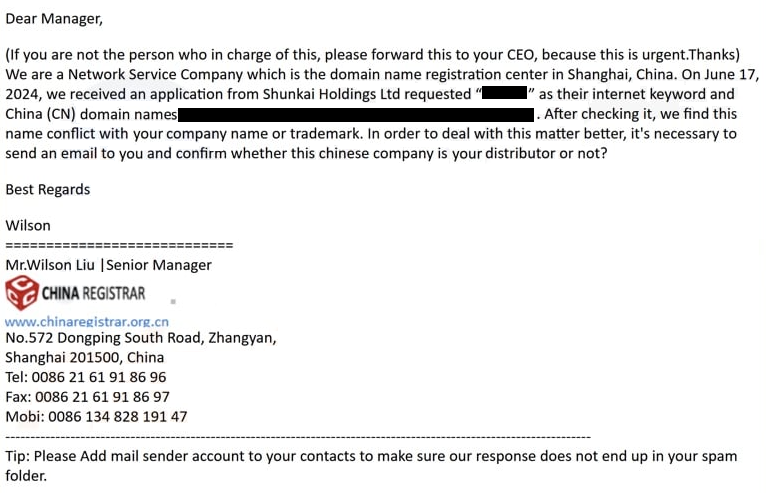Viewport: 766px width, 493px height.
Task: Click the "Dear Manager," greeting
Action: coord(54,18)
